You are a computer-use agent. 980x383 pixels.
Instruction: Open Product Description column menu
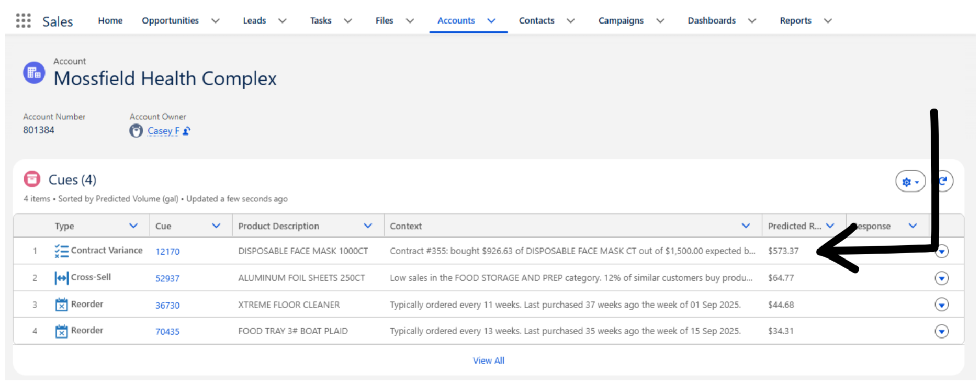click(x=368, y=226)
